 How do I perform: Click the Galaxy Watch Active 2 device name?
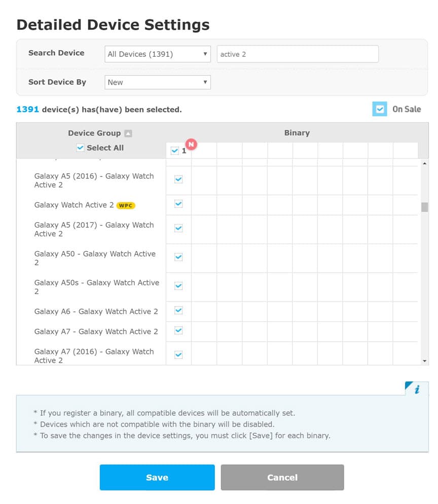coord(74,205)
